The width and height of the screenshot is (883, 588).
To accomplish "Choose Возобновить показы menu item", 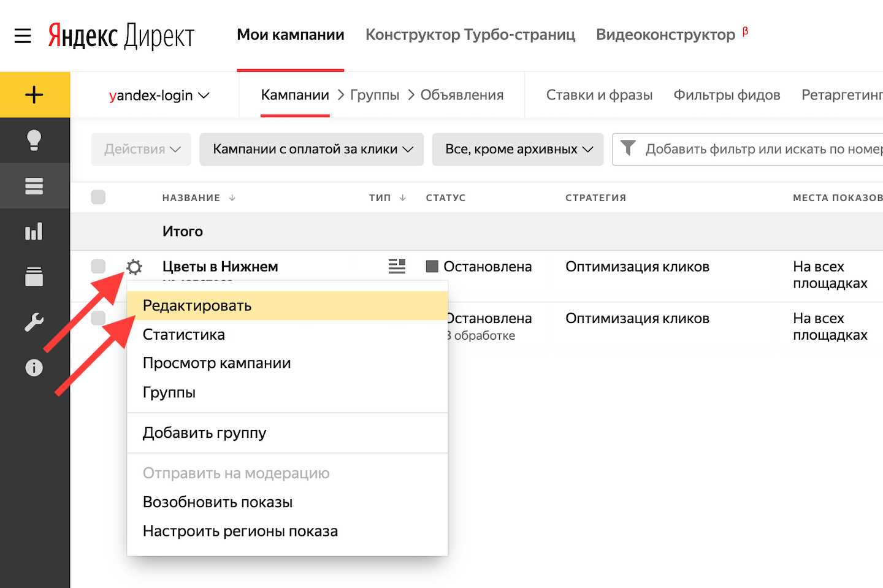I will point(288,502).
